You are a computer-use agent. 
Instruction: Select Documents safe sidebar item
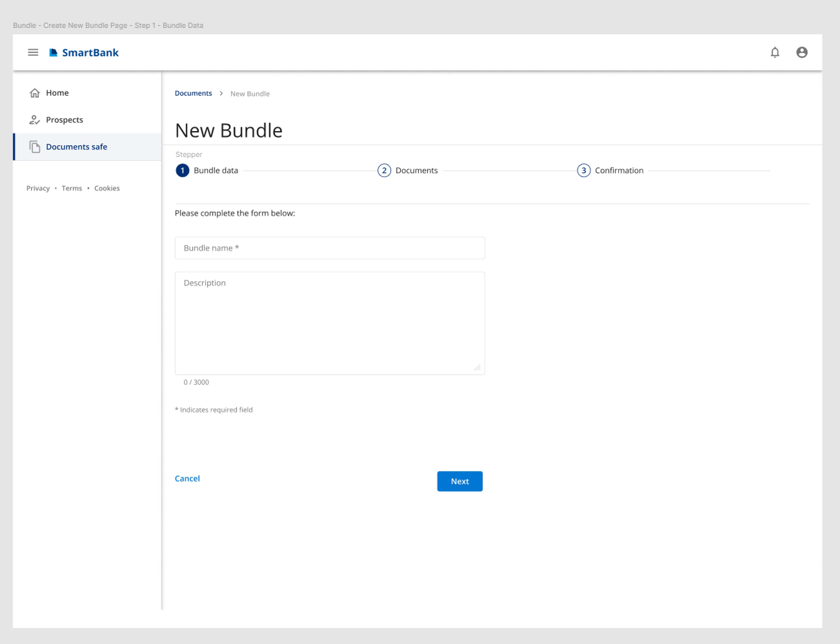coord(87,147)
